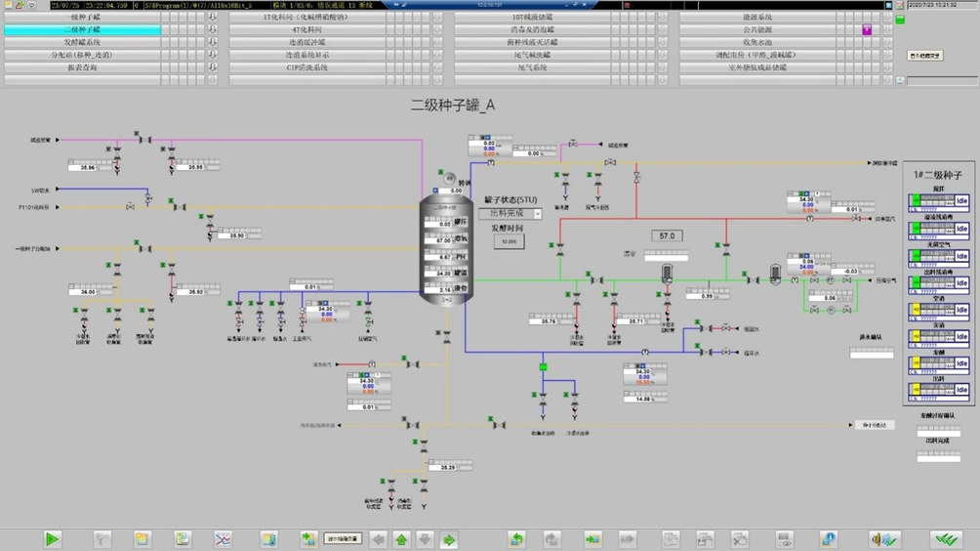Click the green up arrow navigation icon

[401, 539]
